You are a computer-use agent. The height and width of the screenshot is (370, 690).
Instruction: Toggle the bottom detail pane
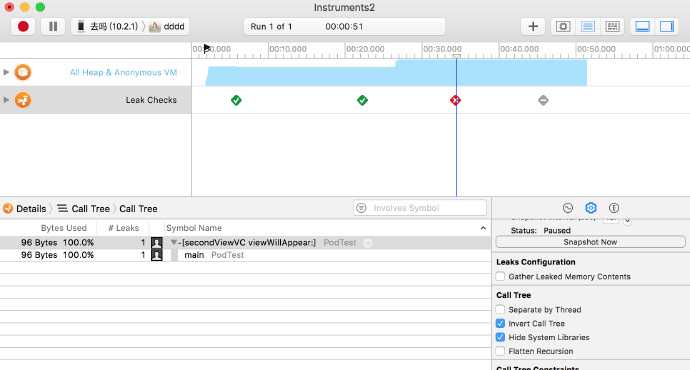[642, 27]
